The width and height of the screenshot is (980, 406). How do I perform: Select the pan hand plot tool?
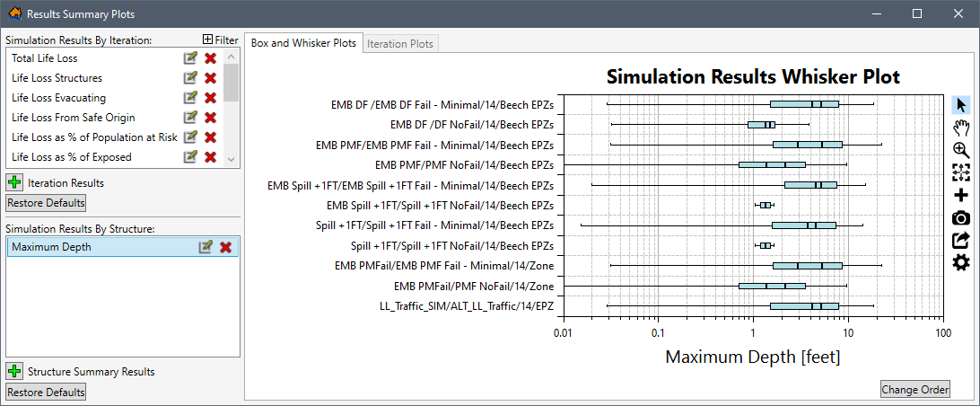click(960, 128)
